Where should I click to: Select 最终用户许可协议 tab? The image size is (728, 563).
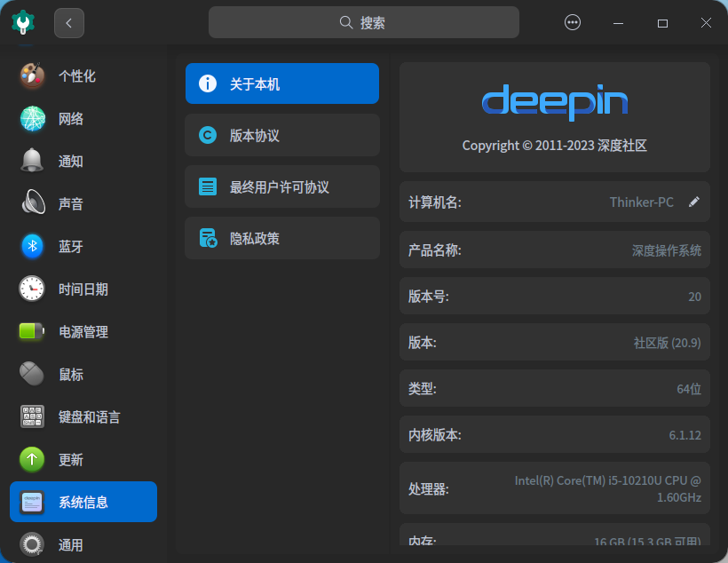[282, 186]
